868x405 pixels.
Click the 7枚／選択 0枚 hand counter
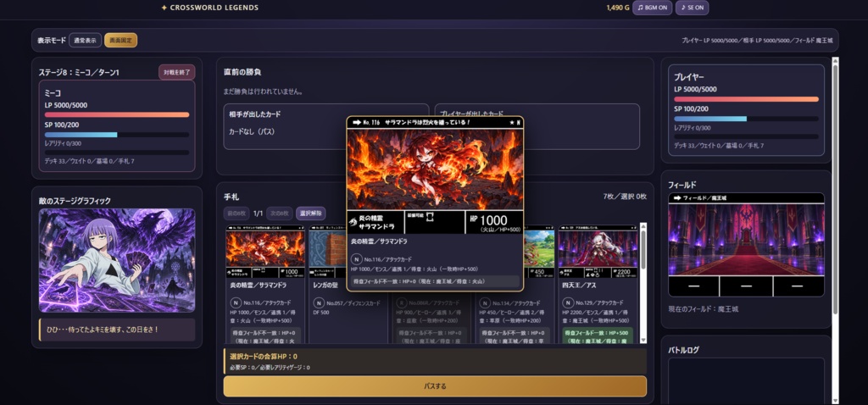625,197
